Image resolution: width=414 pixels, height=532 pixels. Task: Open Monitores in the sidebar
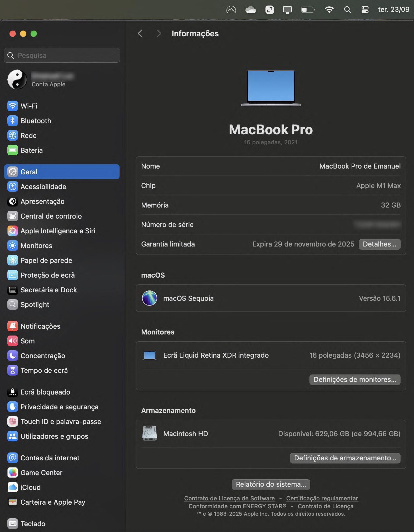click(62, 245)
